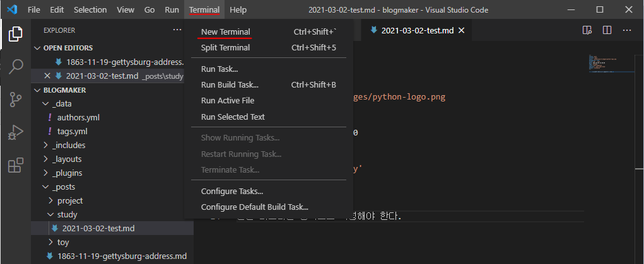The width and height of the screenshot is (644, 264).
Task: Open the Explorer view in activity bar
Action: coord(15,33)
